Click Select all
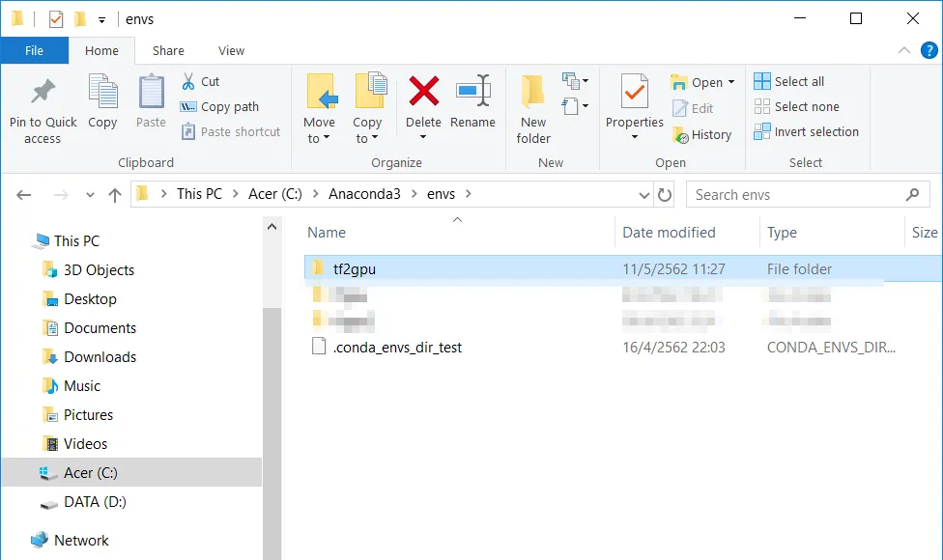943x560 pixels. pyautogui.click(x=788, y=81)
